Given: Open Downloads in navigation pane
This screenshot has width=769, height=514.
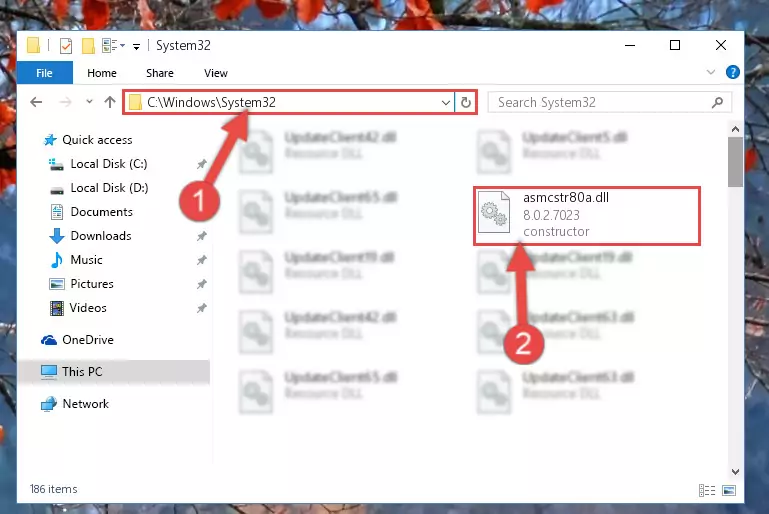Looking at the screenshot, I should (101, 236).
